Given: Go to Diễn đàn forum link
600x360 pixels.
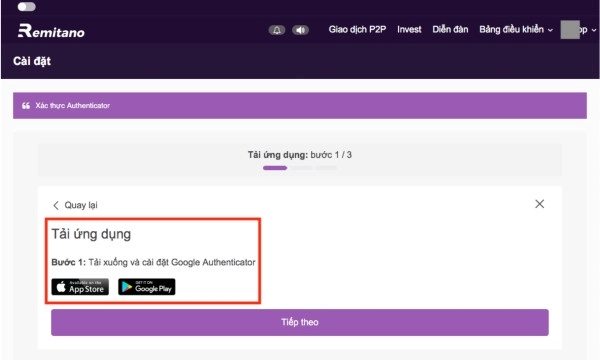Looking at the screenshot, I should (450, 29).
